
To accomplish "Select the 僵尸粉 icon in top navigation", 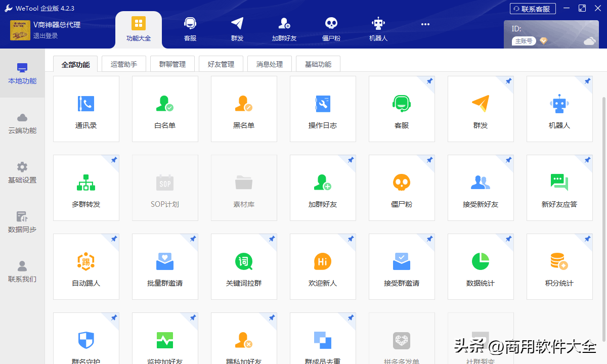I will pos(331,28).
